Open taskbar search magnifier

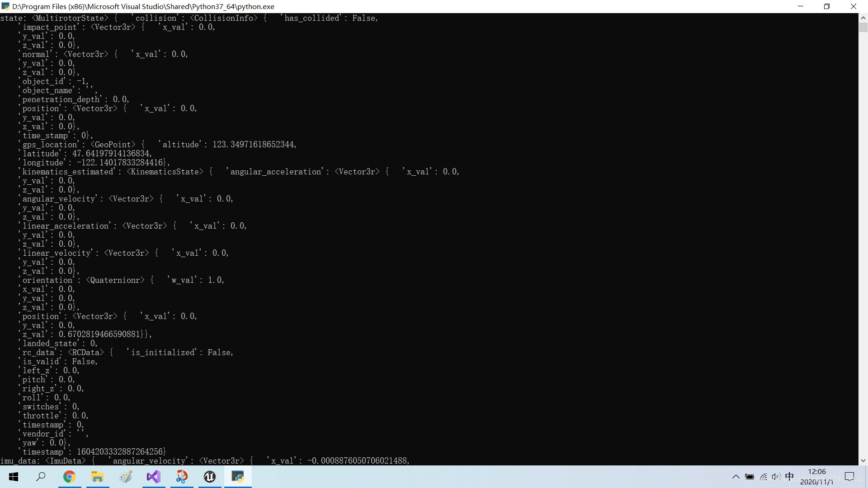(x=41, y=477)
